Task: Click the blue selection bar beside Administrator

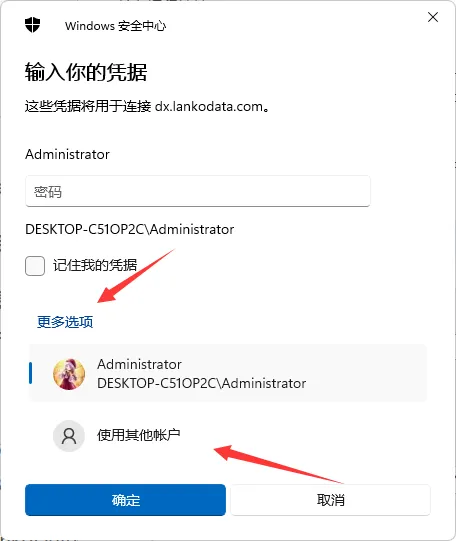Action: point(30,373)
